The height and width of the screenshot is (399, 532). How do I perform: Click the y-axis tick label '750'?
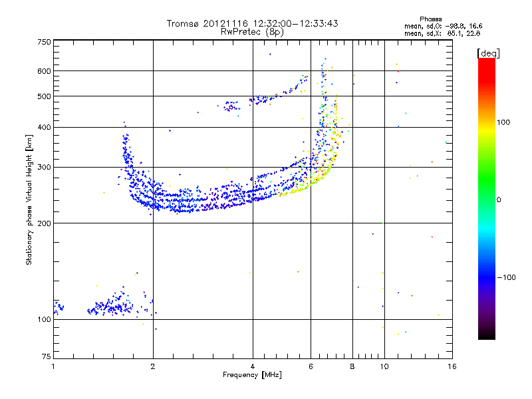click(44, 42)
